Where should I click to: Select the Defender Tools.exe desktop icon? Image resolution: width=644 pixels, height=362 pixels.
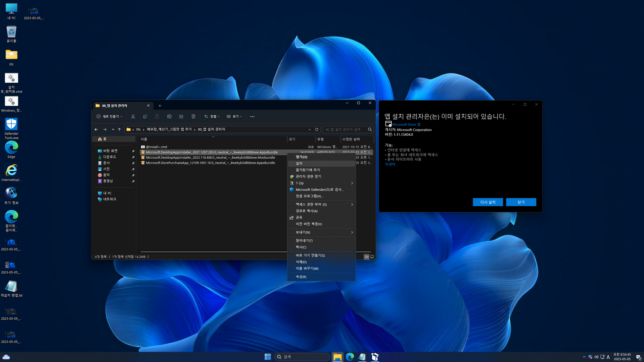(x=11, y=129)
